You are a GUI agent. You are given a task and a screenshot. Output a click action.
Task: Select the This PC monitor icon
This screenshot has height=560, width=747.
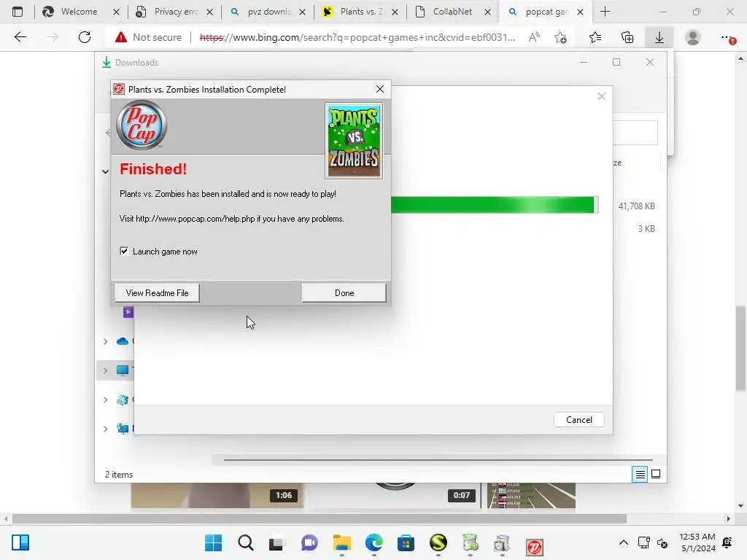coord(123,370)
